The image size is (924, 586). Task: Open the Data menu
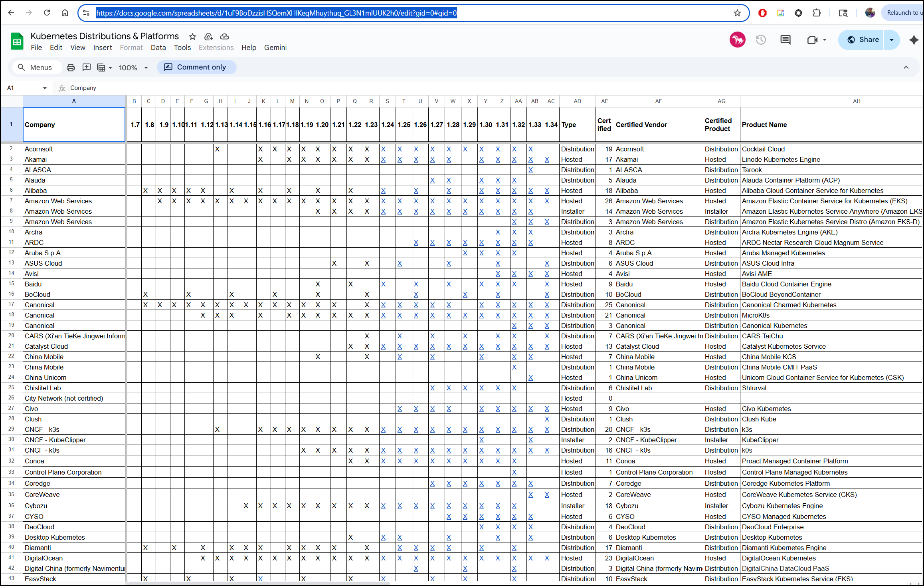(158, 48)
